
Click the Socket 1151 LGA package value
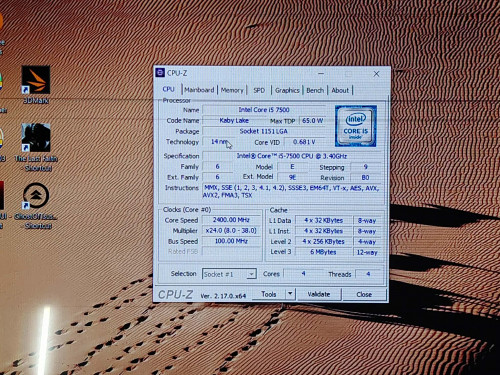[264, 131]
